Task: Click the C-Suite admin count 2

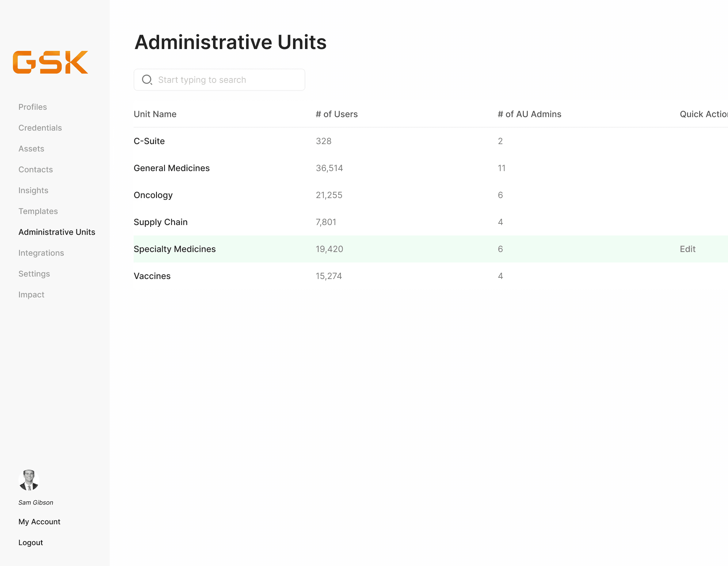Action: (500, 141)
